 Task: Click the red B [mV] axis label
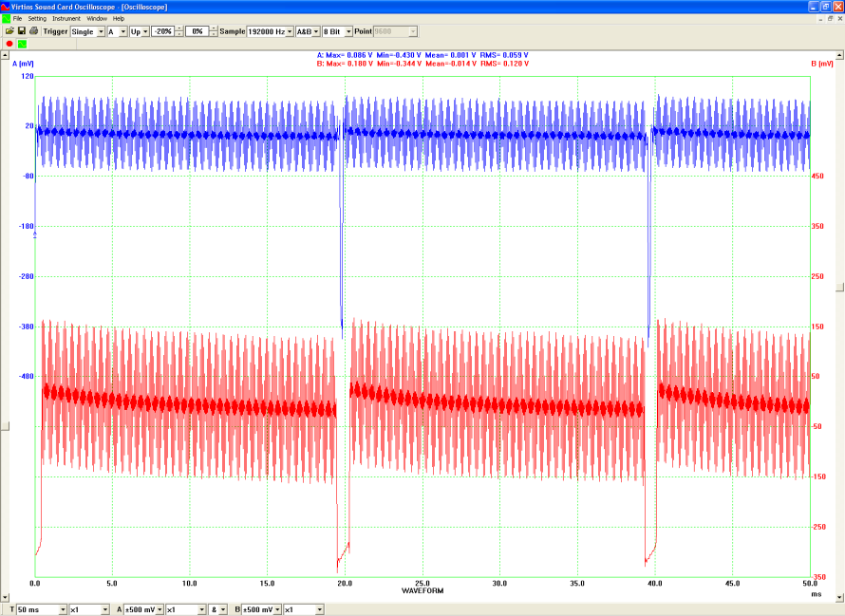[x=822, y=64]
